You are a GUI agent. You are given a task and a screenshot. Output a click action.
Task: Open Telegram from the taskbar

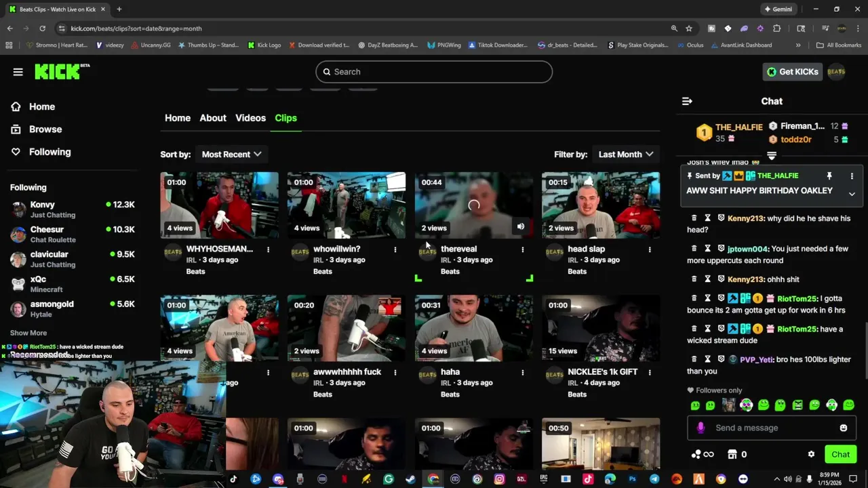pos(654,479)
